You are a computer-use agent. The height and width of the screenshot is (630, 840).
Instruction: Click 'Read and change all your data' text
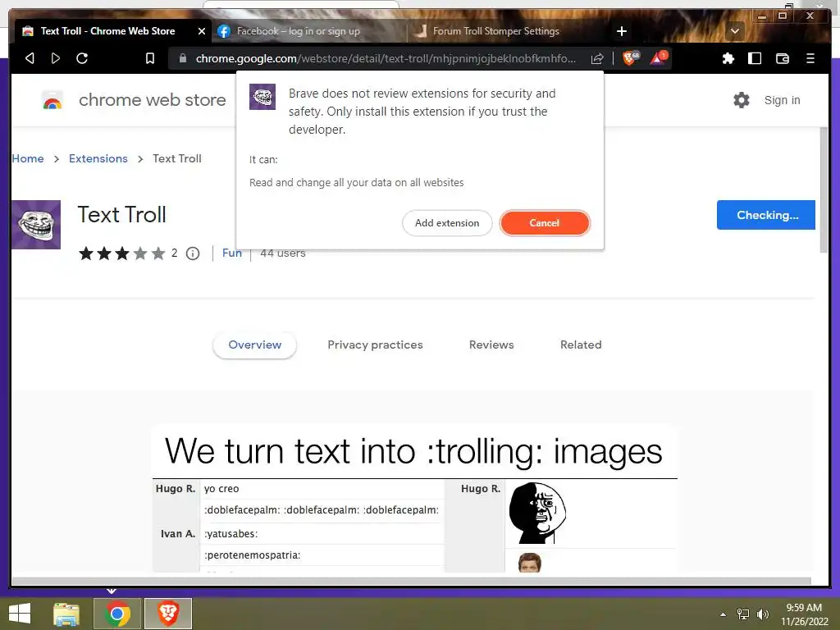pyautogui.click(x=356, y=183)
